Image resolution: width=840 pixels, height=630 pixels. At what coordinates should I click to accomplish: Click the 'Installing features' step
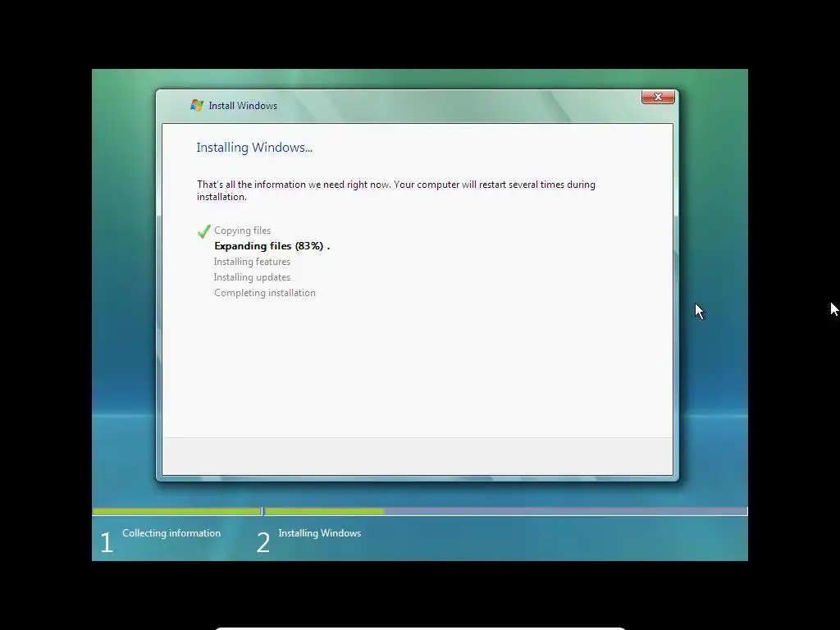pos(252,262)
